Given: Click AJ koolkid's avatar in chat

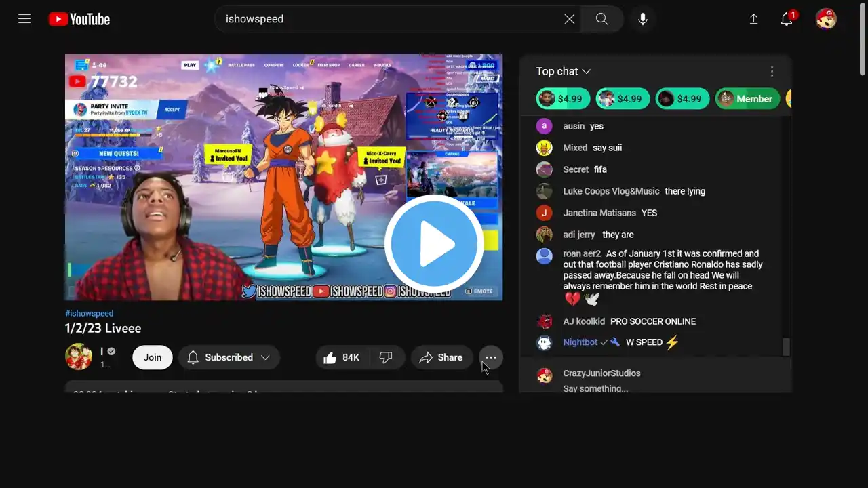Looking at the screenshot, I should (544, 321).
